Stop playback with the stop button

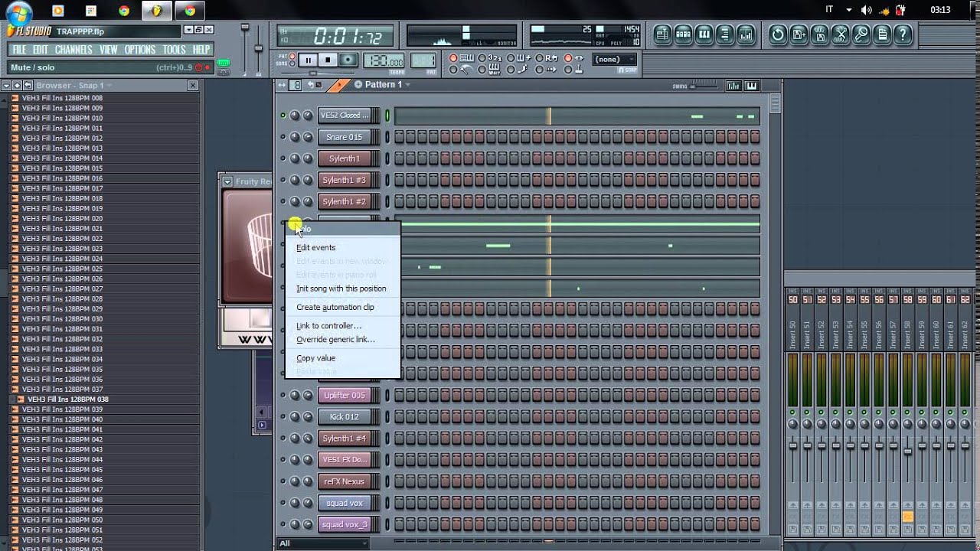(x=328, y=60)
